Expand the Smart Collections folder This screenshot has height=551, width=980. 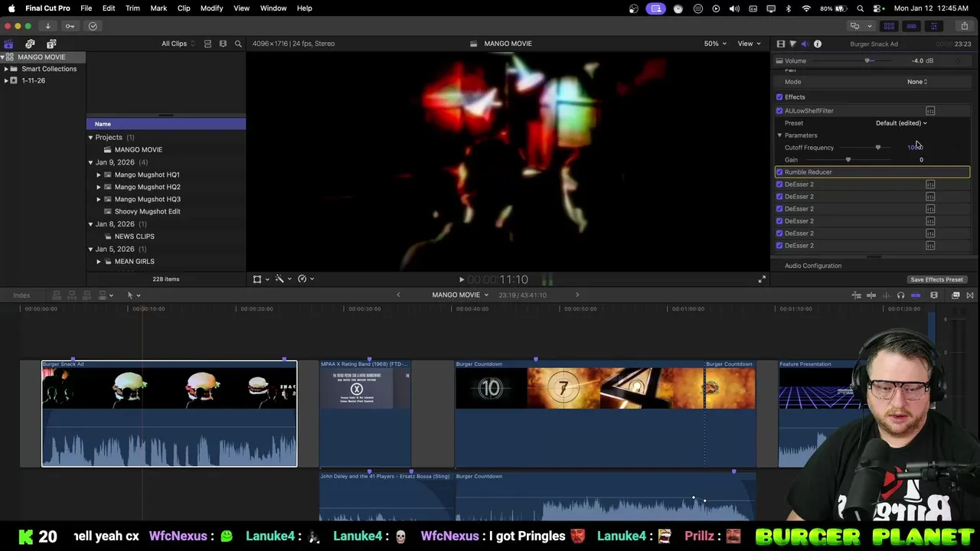6,69
